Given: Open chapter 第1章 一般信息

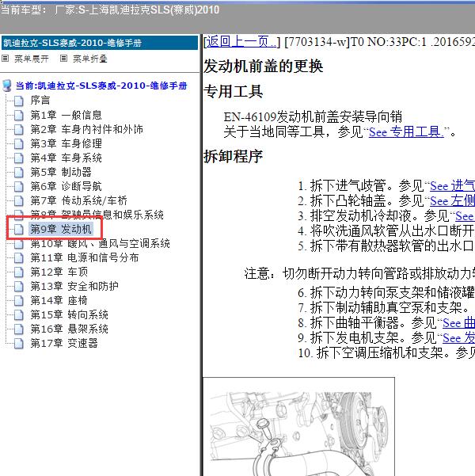Looking at the screenshot, I should pyautogui.click(x=66, y=115).
